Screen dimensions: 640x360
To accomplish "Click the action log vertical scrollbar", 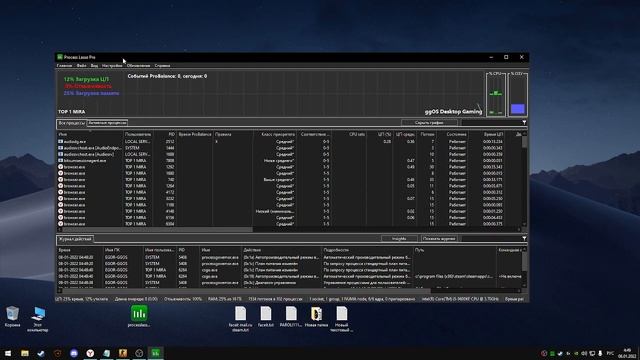I will pos(524,267).
